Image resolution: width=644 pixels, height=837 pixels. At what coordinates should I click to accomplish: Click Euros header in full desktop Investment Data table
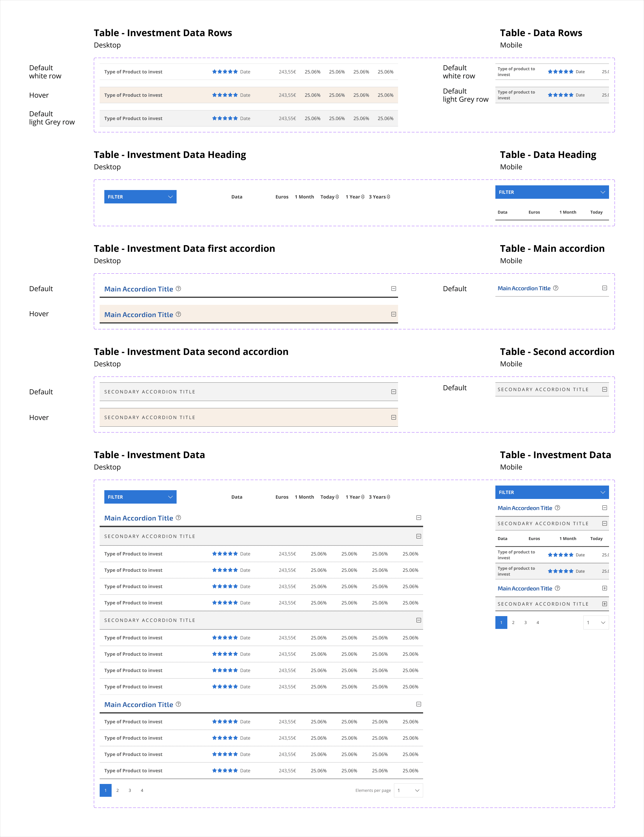click(x=282, y=497)
